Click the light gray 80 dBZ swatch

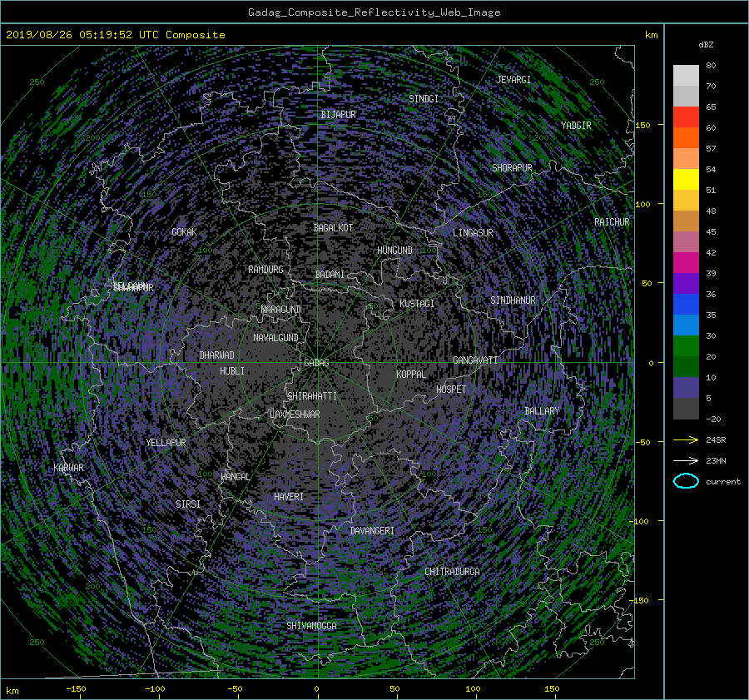(686, 76)
